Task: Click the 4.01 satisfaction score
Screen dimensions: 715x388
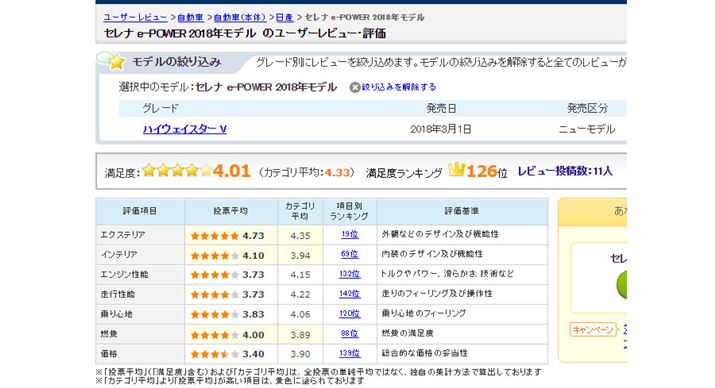Action: pos(232,171)
